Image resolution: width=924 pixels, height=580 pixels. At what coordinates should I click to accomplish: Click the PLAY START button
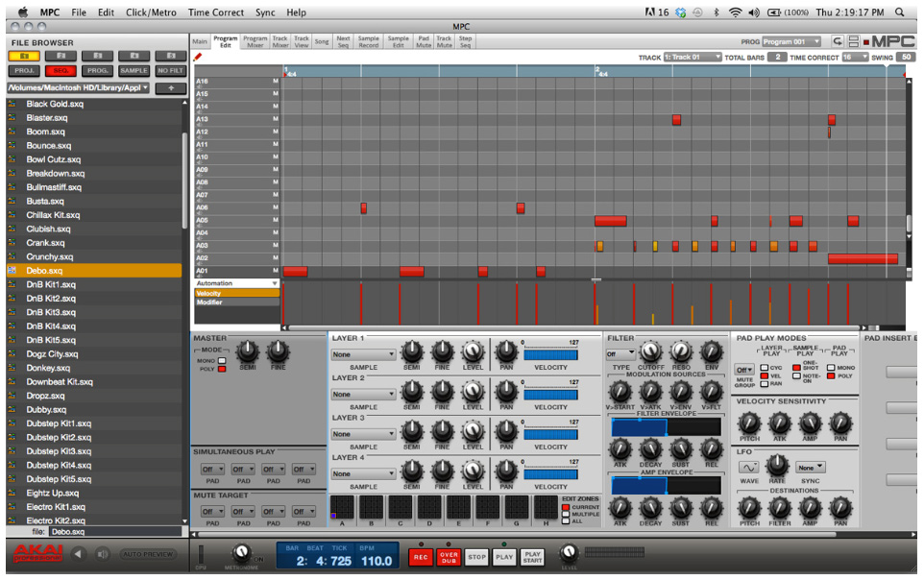(x=532, y=557)
